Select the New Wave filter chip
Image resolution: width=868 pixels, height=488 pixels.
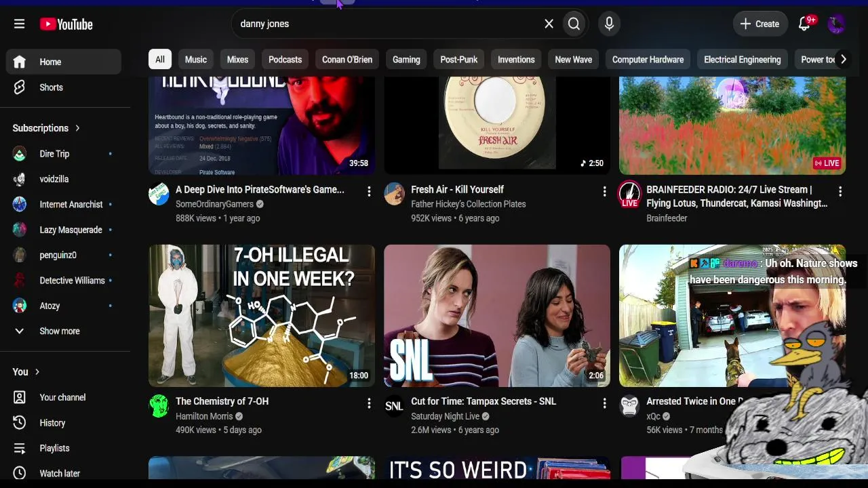[x=574, y=60]
